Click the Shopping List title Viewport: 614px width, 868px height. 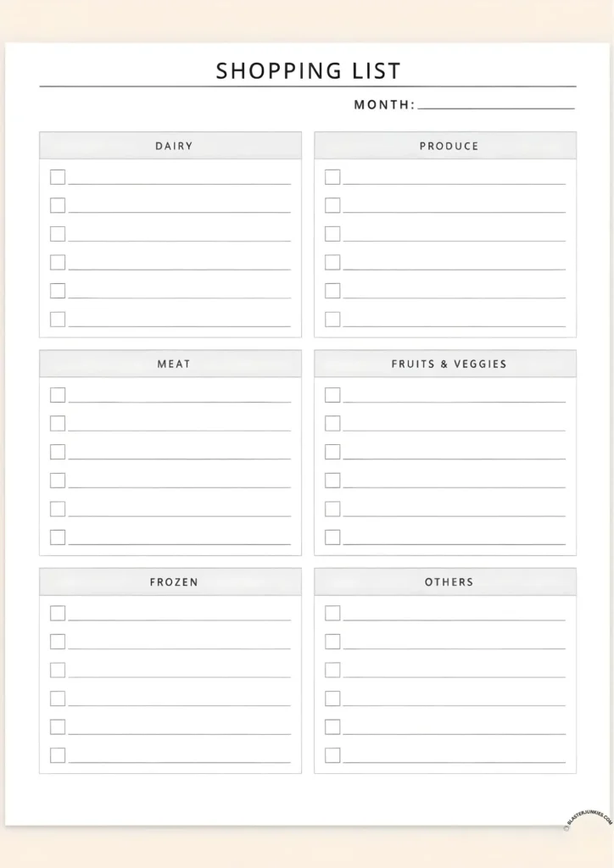click(308, 71)
